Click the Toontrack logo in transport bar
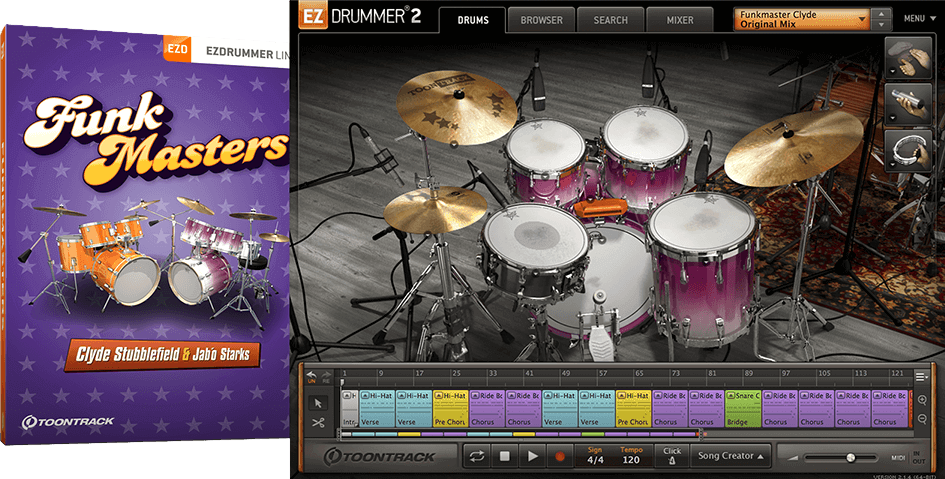This screenshot has height=479, width=945. tap(380, 457)
